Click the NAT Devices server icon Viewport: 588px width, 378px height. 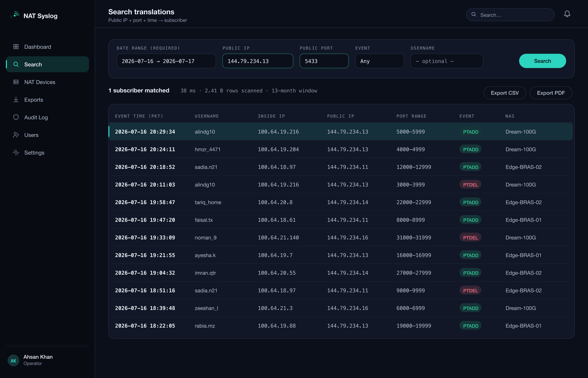[16, 82]
